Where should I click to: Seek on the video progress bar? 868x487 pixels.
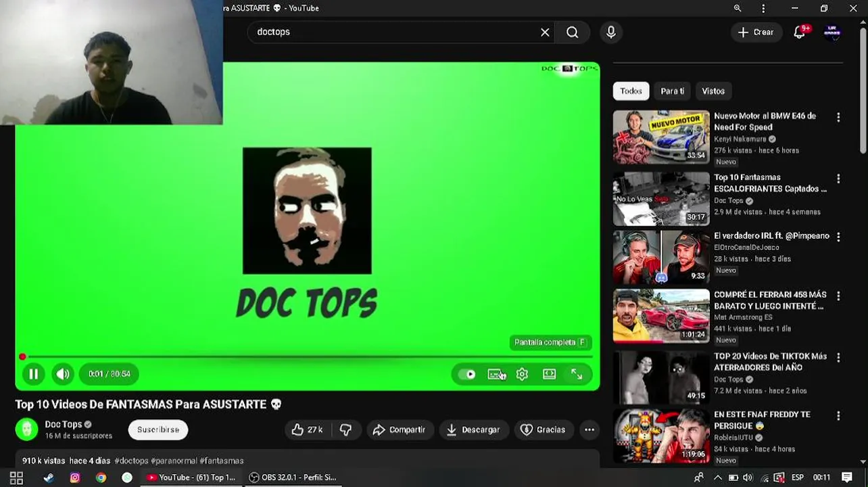pos(308,356)
